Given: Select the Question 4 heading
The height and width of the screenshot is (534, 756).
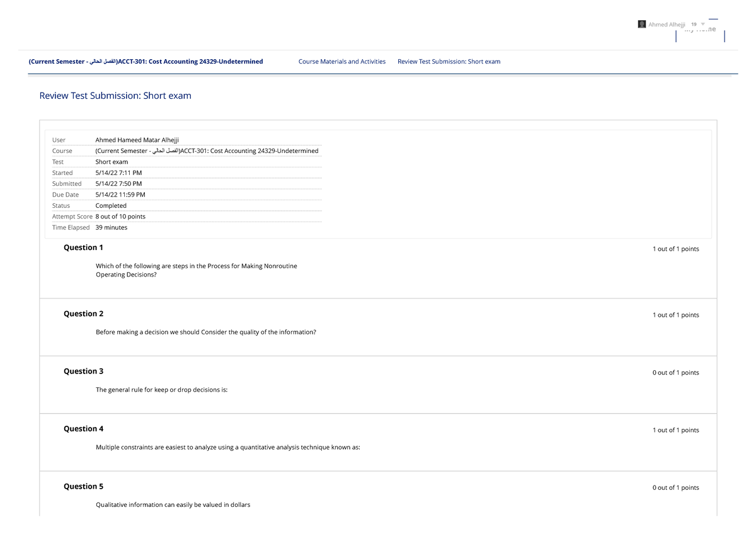Looking at the screenshot, I should click(83, 429).
